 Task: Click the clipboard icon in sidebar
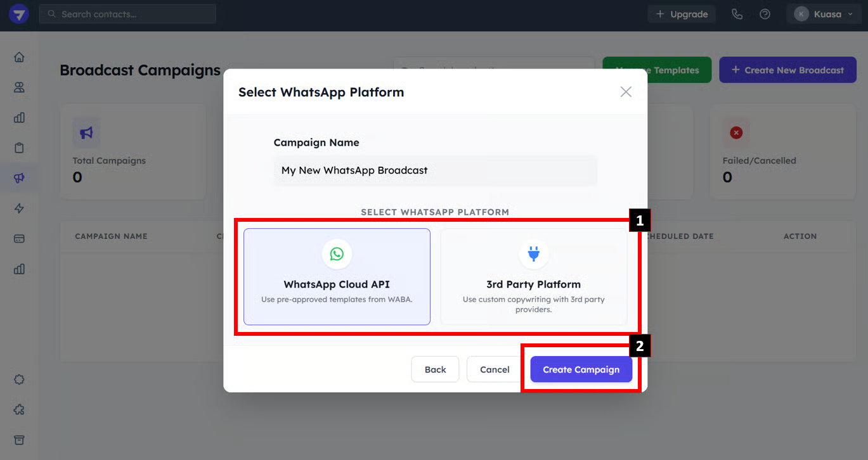(19, 148)
